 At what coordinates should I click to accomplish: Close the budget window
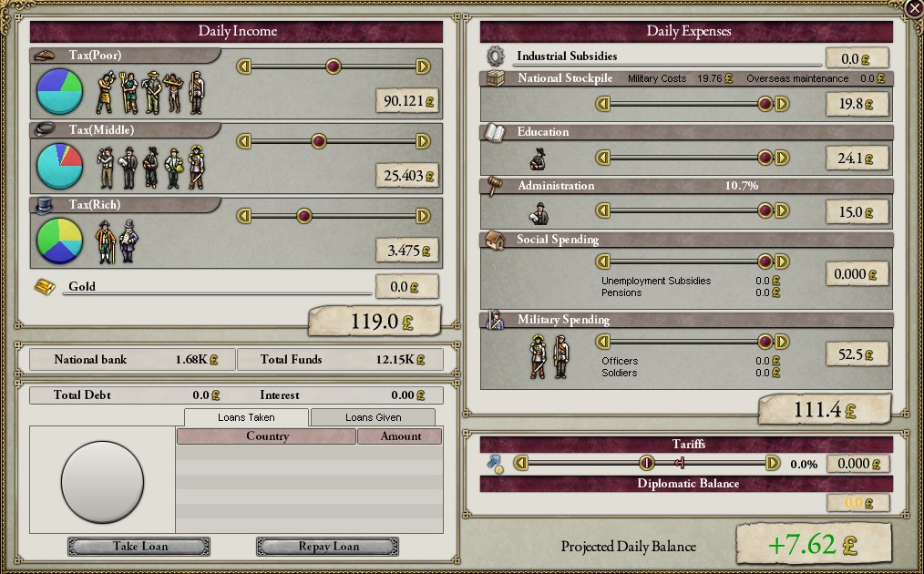coord(914,8)
